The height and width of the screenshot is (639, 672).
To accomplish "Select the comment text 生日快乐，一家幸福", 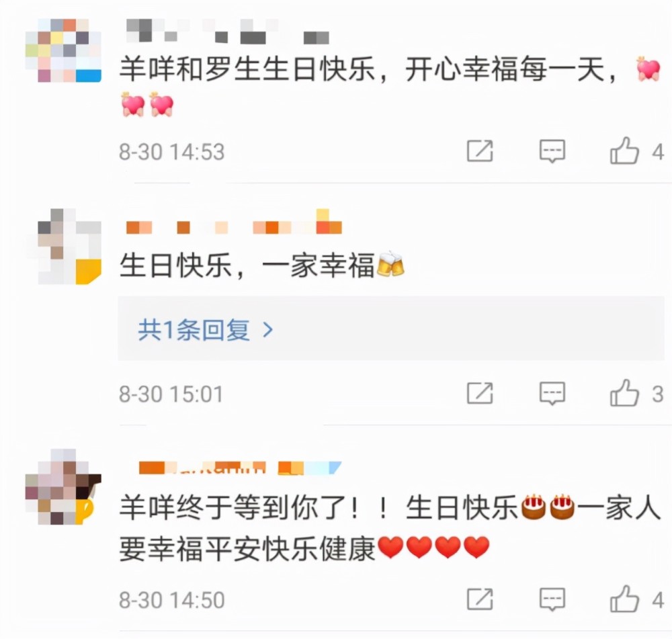I will (x=247, y=265).
